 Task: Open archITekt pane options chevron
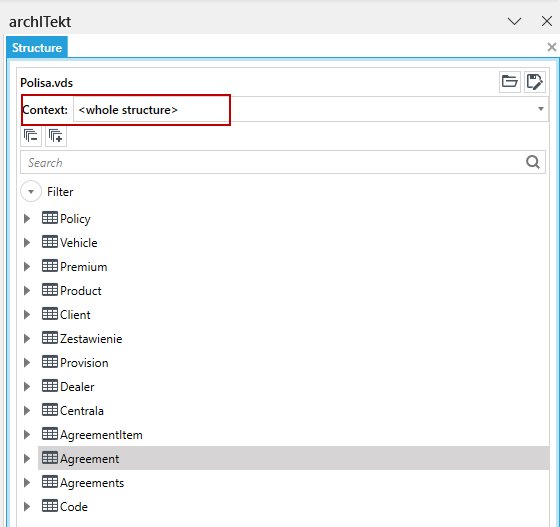[x=514, y=21]
